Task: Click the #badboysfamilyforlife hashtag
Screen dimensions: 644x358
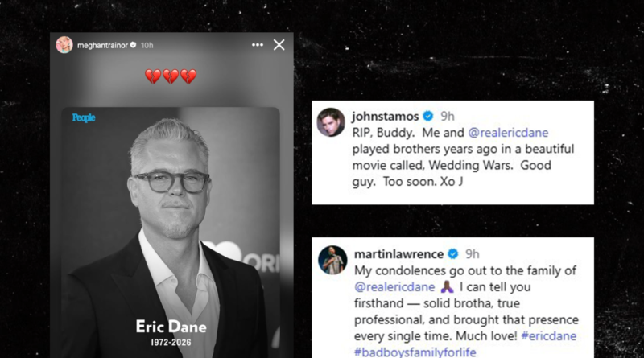Action: pyautogui.click(x=415, y=352)
